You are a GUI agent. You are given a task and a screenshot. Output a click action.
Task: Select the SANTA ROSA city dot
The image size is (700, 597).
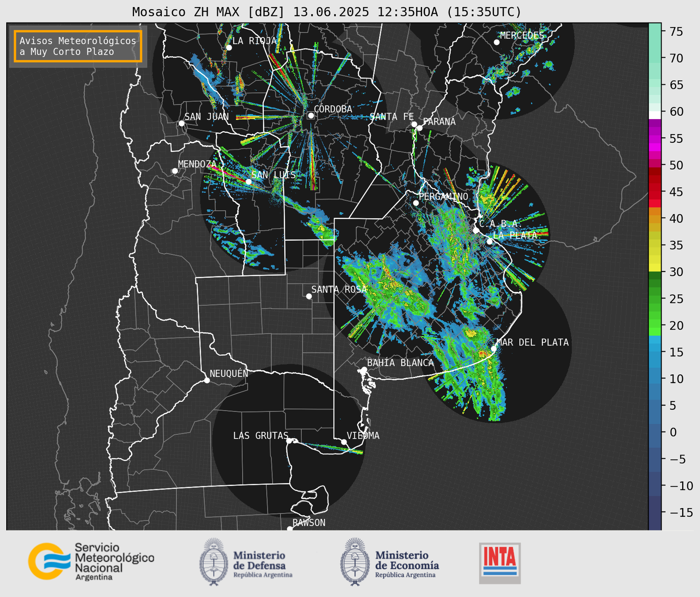click(309, 296)
